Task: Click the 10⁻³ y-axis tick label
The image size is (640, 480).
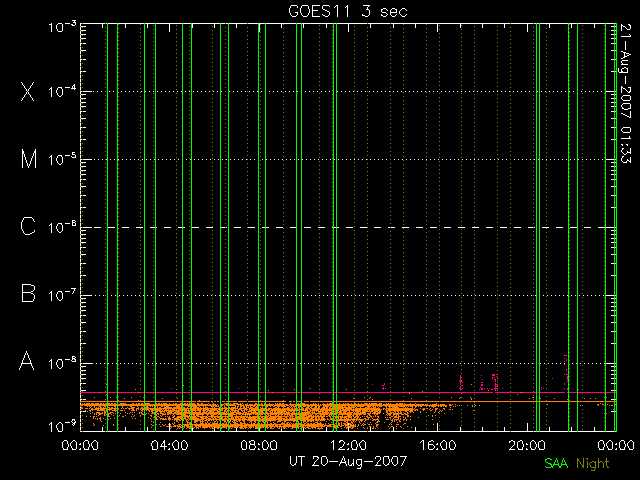Action: coord(62,28)
